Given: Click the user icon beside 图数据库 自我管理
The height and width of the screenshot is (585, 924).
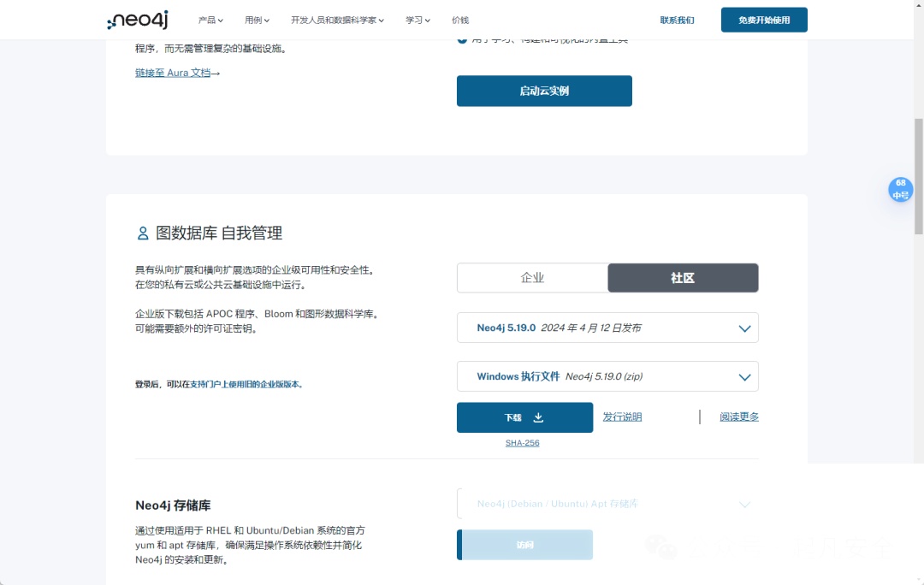Looking at the screenshot, I should coord(143,233).
